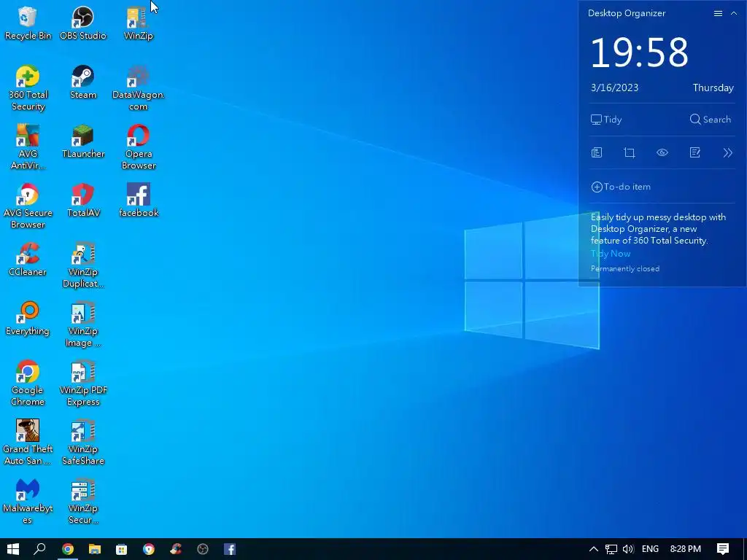Image resolution: width=747 pixels, height=560 pixels.
Task: Select the DataWagon.com desktop shortcut
Action: coord(138,88)
